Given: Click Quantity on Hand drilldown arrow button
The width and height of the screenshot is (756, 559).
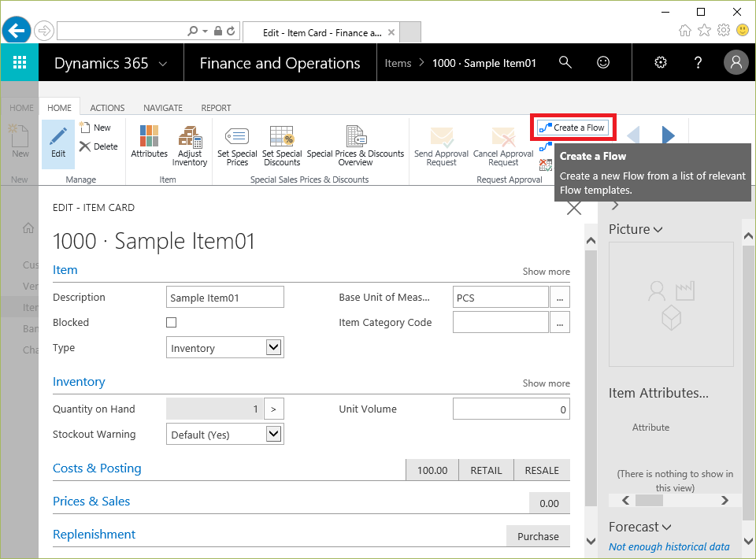Looking at the screenshot, I should [273, 409].
